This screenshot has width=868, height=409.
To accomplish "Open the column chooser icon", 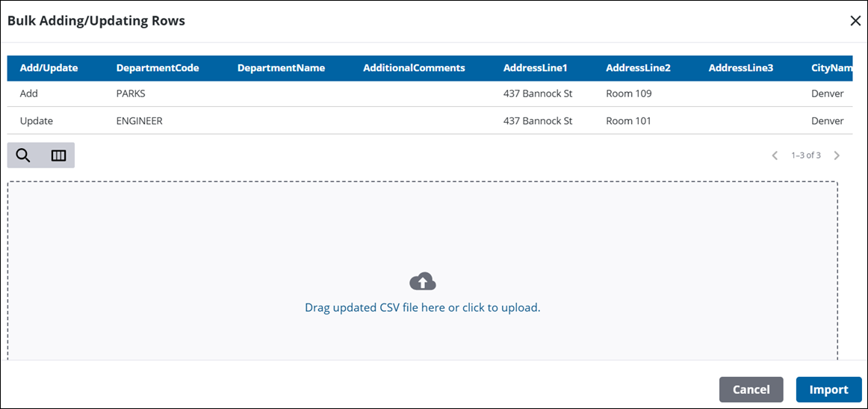I will pyautogui.click(x=58, y=156).
